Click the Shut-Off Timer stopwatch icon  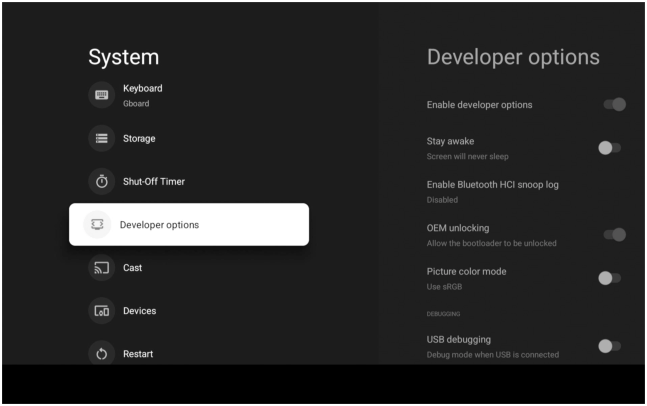(102, 181)
